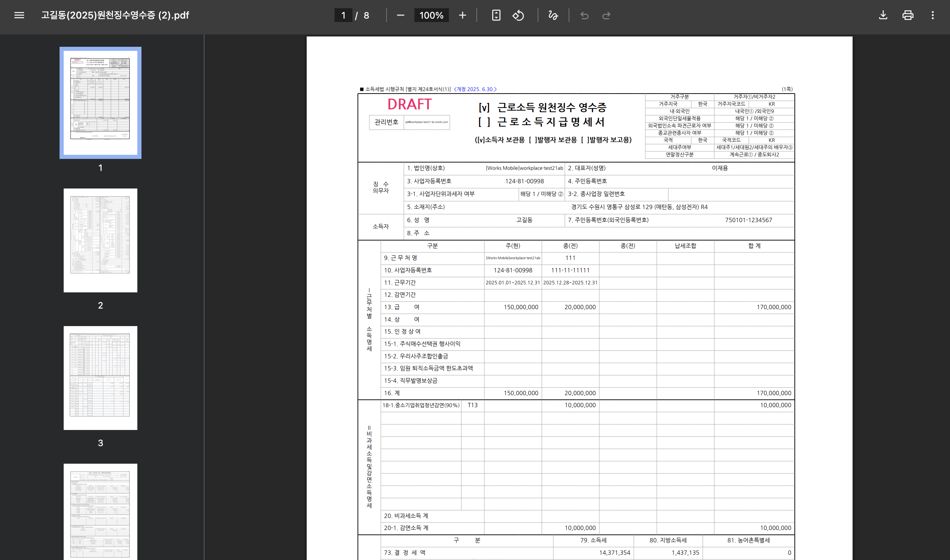Open the more actions three-dot menu
The image size is (950, 560).
tap(933, 15)
